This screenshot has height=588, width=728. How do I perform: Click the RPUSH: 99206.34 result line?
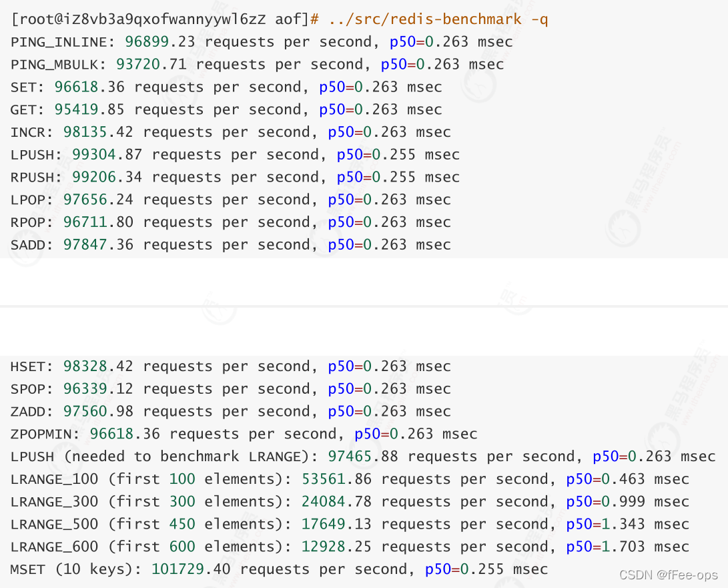236,178
